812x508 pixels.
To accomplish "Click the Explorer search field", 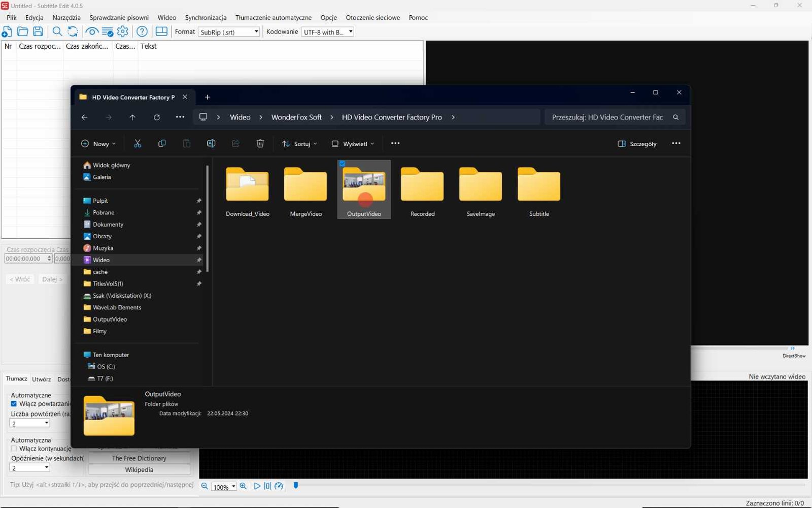I will [615, 117].
